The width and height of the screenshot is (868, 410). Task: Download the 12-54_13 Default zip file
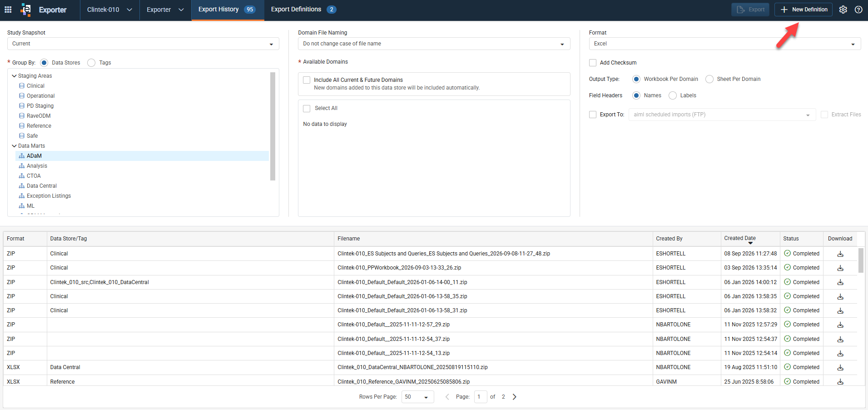point(840,354)
